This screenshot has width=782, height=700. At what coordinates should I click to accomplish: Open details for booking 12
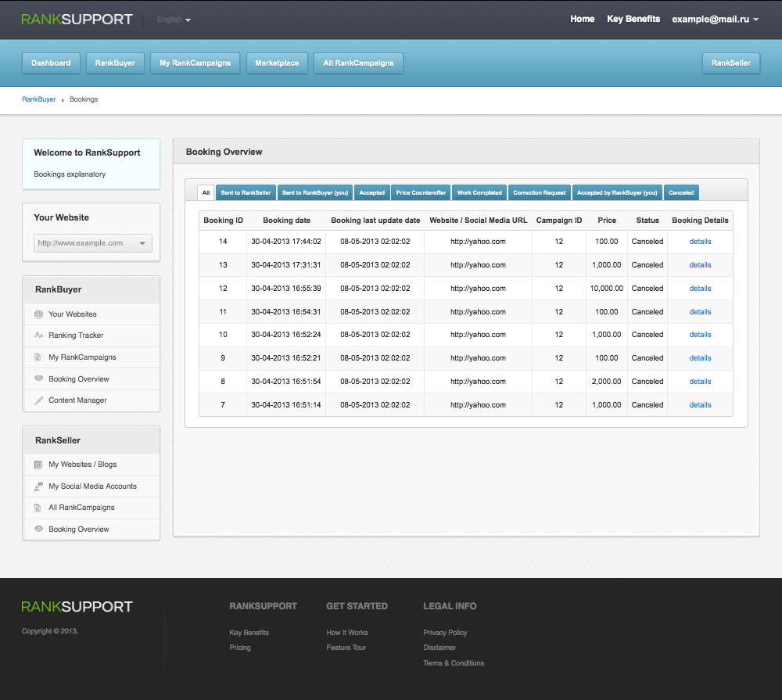pyautogui.click(x=700, y=289)
